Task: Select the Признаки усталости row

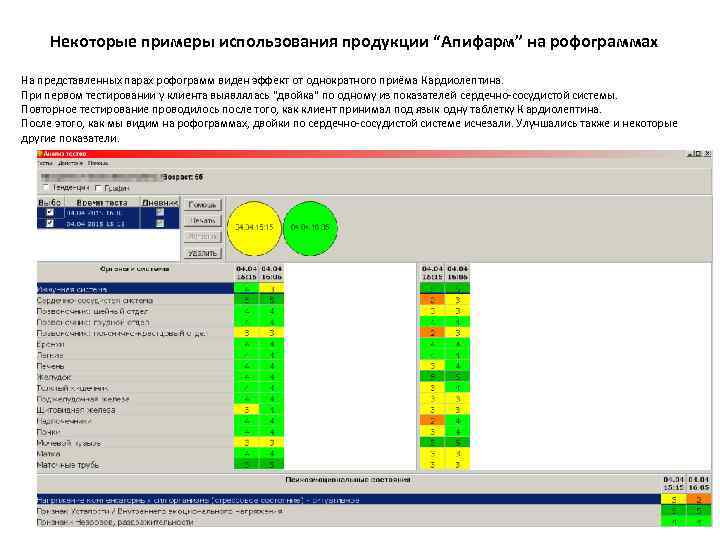Action: (348, 511)
